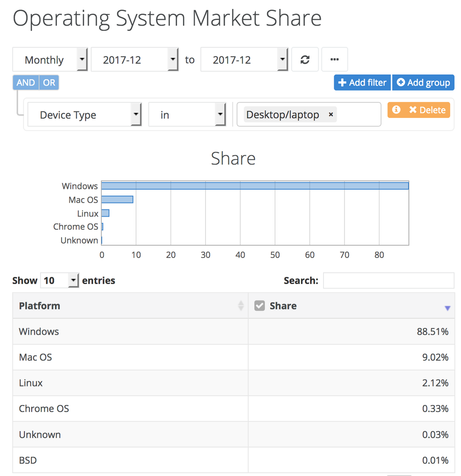The image size is (461, 476).
Task: Click the Windows row in the table
Action: 234,331
